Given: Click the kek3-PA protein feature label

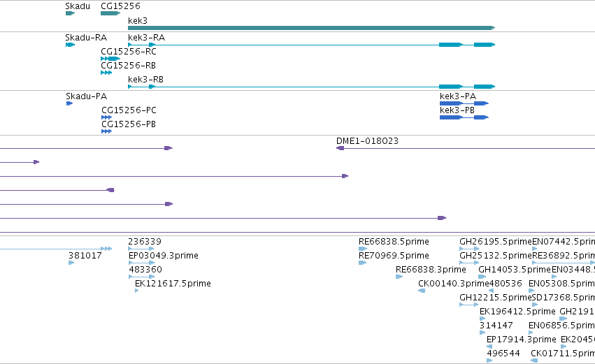Looking at the screenshot, I should (458, 96).
